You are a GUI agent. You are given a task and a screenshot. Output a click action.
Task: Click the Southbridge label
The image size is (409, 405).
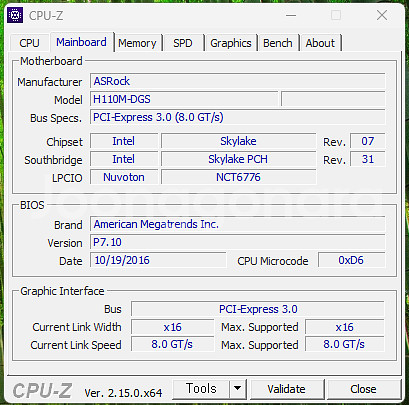53,160
